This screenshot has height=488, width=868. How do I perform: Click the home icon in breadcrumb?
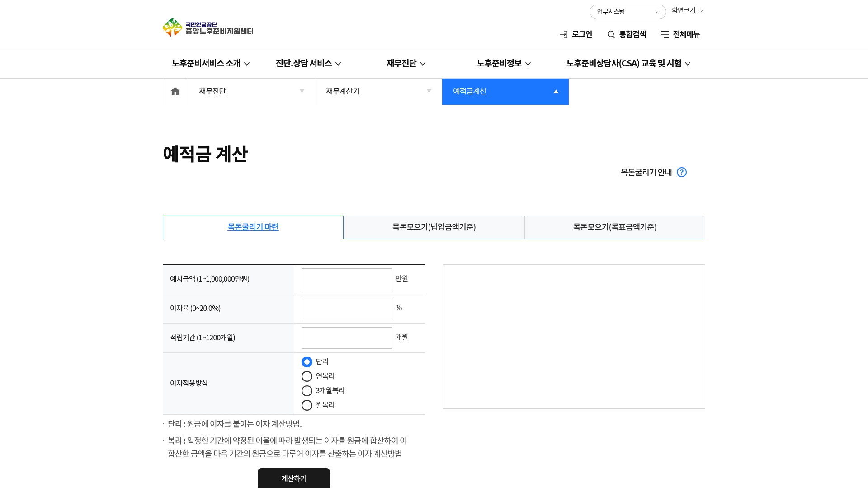click(x=175, y=91)
